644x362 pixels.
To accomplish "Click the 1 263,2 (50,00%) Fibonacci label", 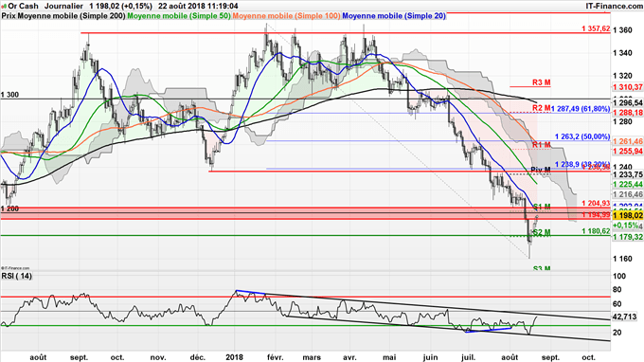I will click(x=582, y=136).
